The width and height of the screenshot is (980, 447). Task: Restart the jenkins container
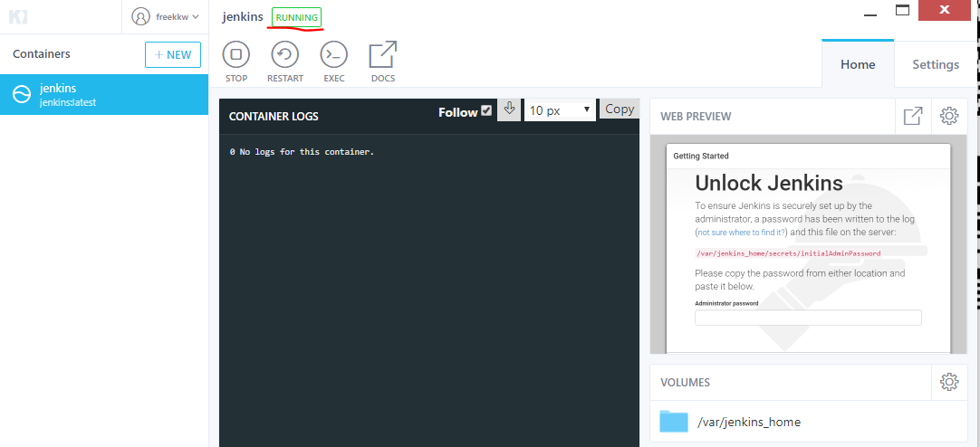(285, 55)
